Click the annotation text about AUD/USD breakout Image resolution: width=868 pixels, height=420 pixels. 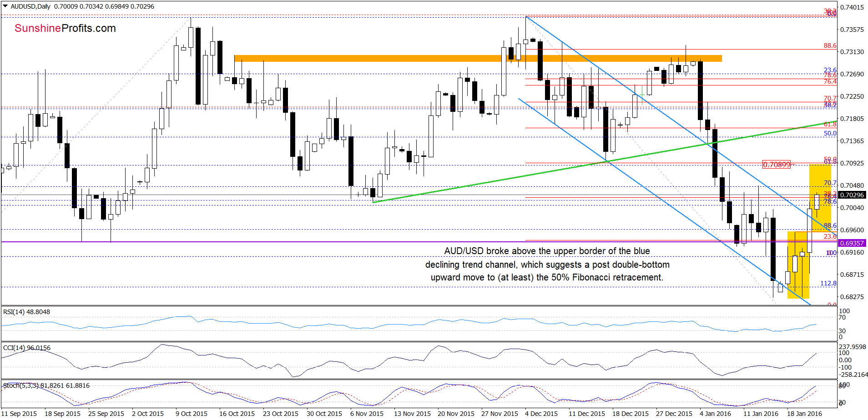[x=547, y=264]
